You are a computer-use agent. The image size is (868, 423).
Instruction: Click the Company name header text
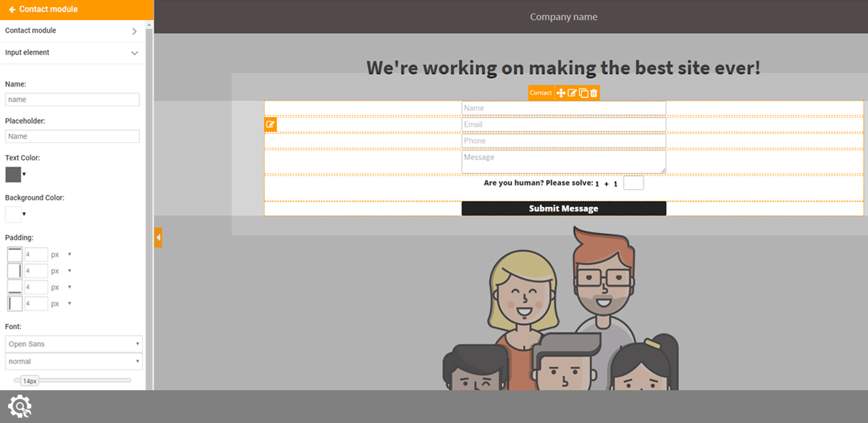pyautogui.click(x=563, y=17)
